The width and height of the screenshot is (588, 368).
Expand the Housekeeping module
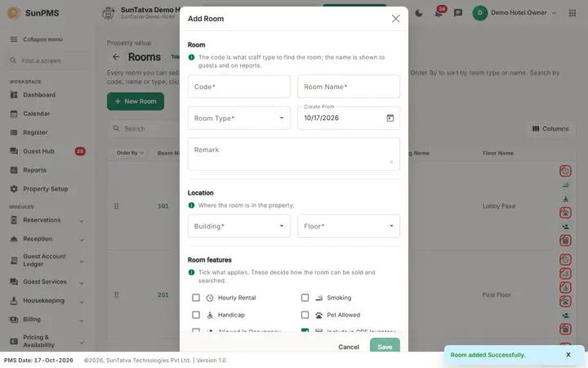point(82,302)
